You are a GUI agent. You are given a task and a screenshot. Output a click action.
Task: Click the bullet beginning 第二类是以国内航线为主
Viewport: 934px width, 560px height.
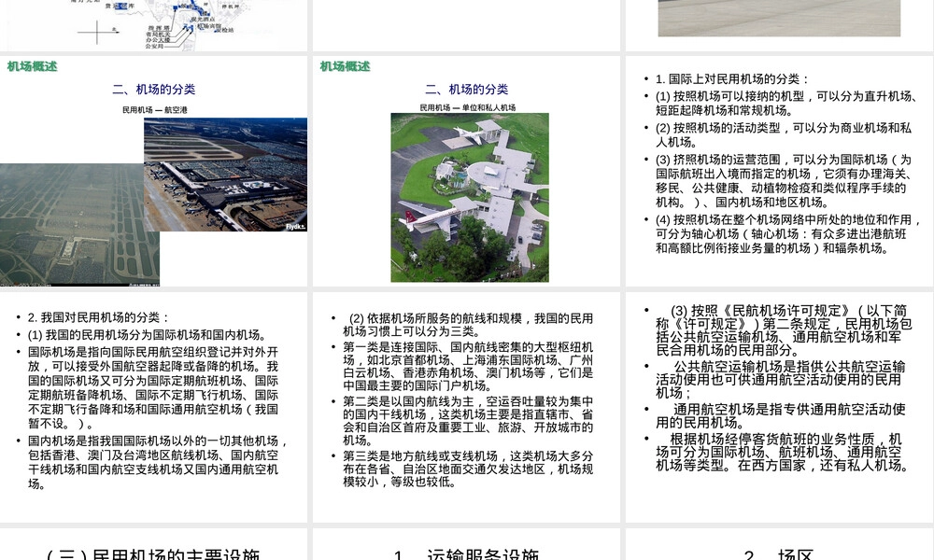pos(468,420)
